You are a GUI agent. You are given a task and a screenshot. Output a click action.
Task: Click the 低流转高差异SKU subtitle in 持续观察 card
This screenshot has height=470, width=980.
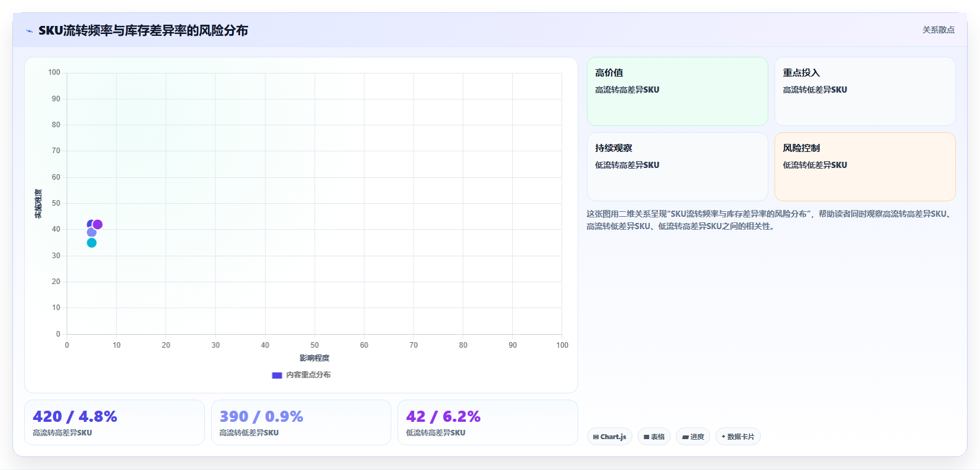[627, 165]
